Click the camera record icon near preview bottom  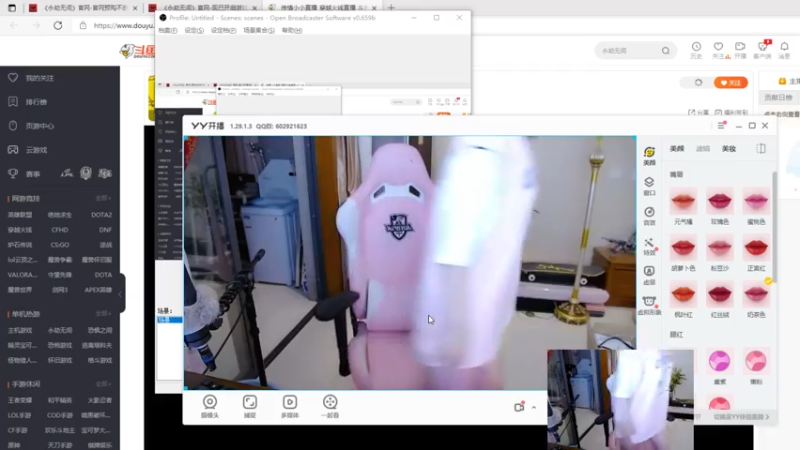pos(519,407)
